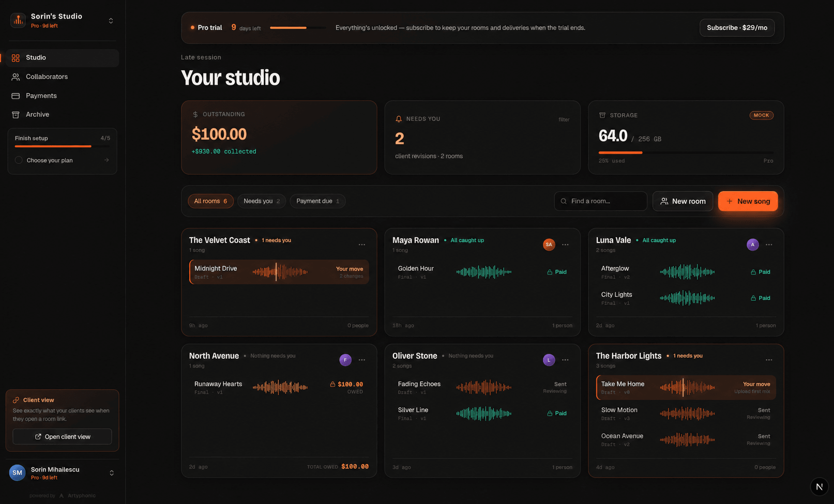Image resolution: width=834 pixels, height=504 pixels.
Task: Open the Fading Echoes song
Action: click(482, 387)
